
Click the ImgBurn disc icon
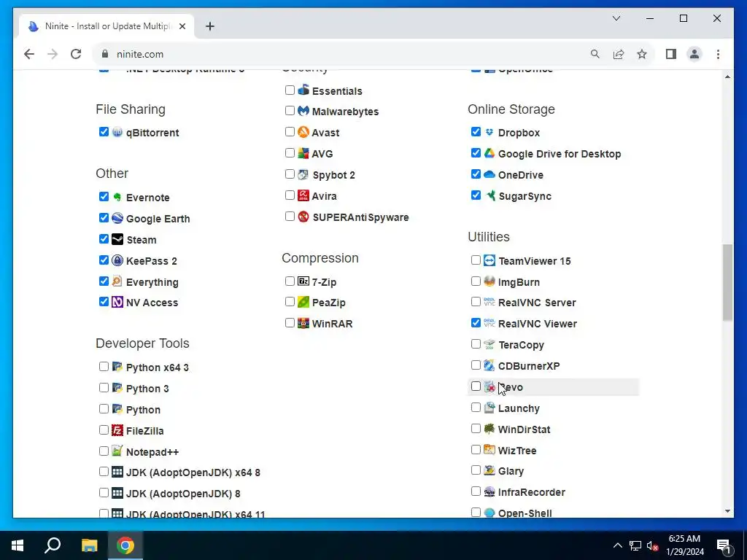click(489, 281)
